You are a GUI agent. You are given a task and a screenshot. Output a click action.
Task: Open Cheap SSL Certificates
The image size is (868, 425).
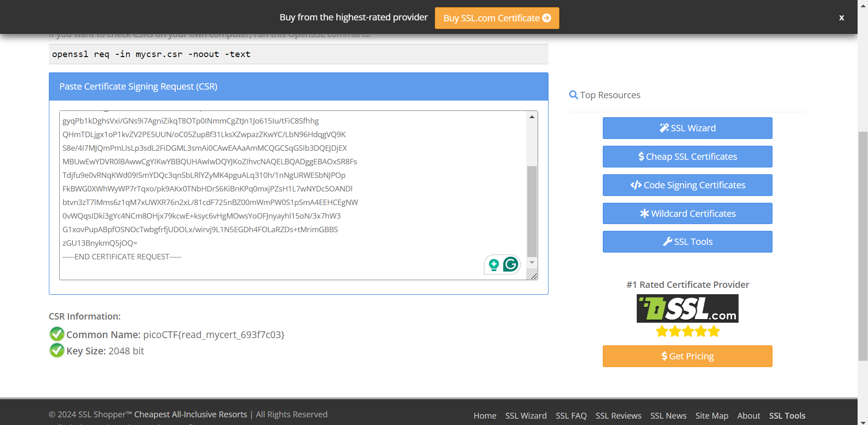(x=687, y=157)
